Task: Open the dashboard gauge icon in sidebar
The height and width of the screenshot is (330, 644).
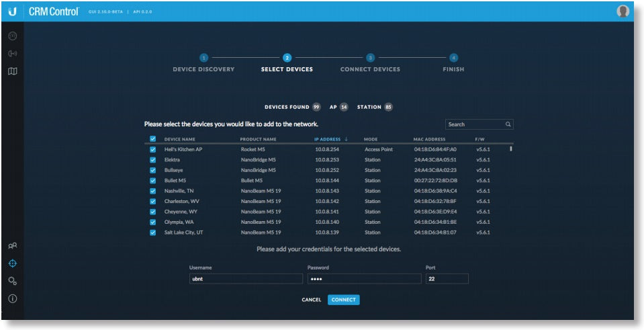Action: (x=13, y=36)
